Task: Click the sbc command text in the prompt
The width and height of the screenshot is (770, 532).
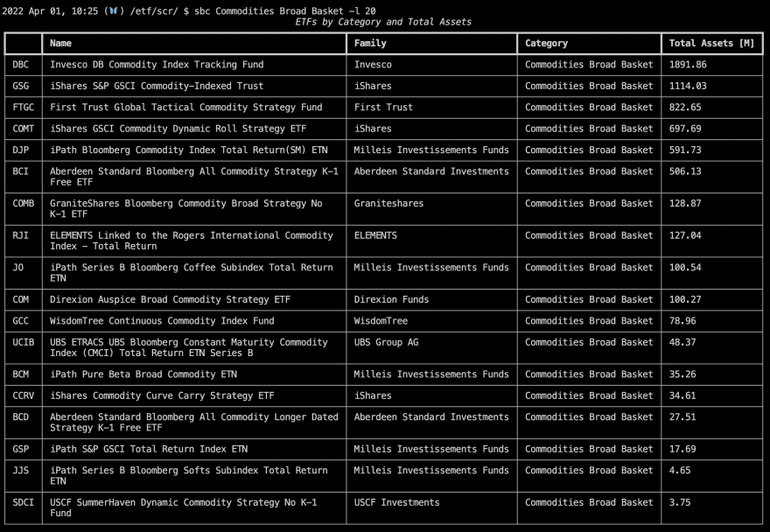Action: click(202, 10)
